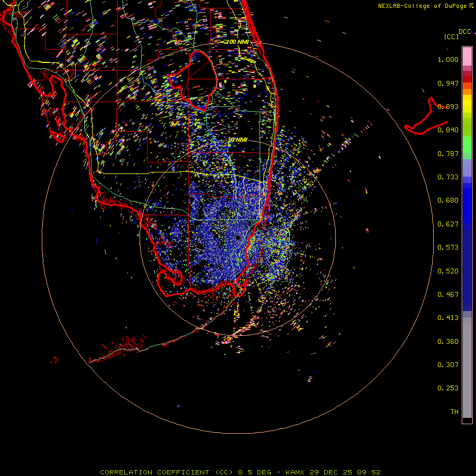Select the 0.680 scale value
This screenshot has width=476, height=476.
pyautogui.click(x=448, y=200)
